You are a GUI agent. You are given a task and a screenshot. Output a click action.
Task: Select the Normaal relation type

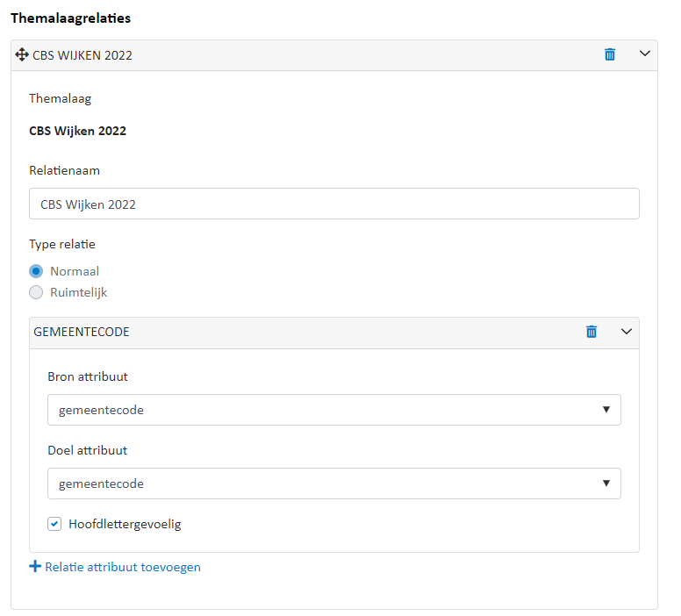coord(36,271)
